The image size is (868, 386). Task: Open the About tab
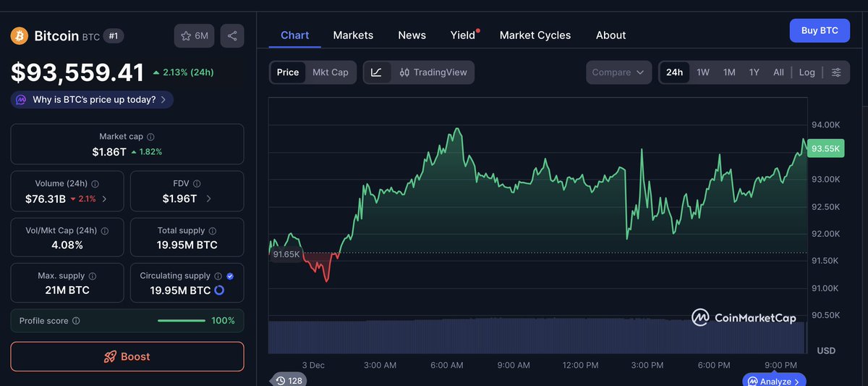(x=610, y=35)
